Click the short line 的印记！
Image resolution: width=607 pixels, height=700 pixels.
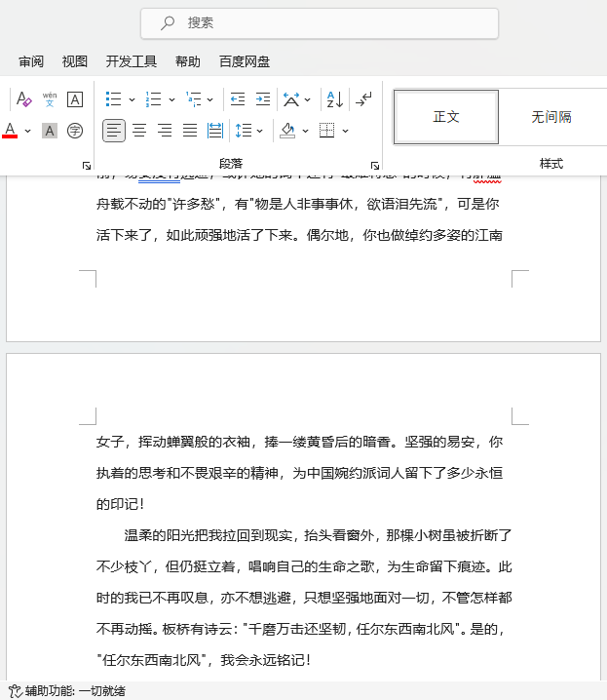pos(121,504)
